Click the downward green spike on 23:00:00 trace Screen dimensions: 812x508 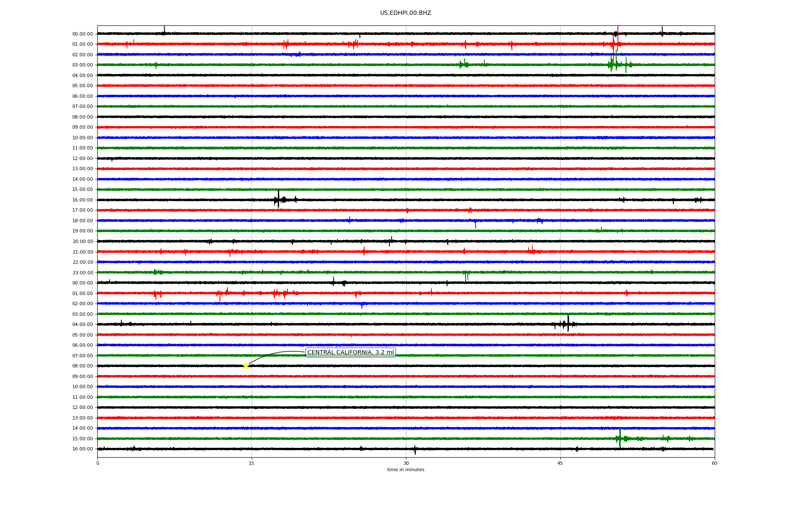466,277
